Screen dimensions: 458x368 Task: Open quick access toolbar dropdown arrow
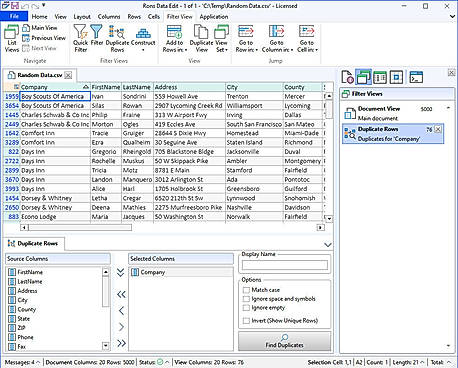43,6
